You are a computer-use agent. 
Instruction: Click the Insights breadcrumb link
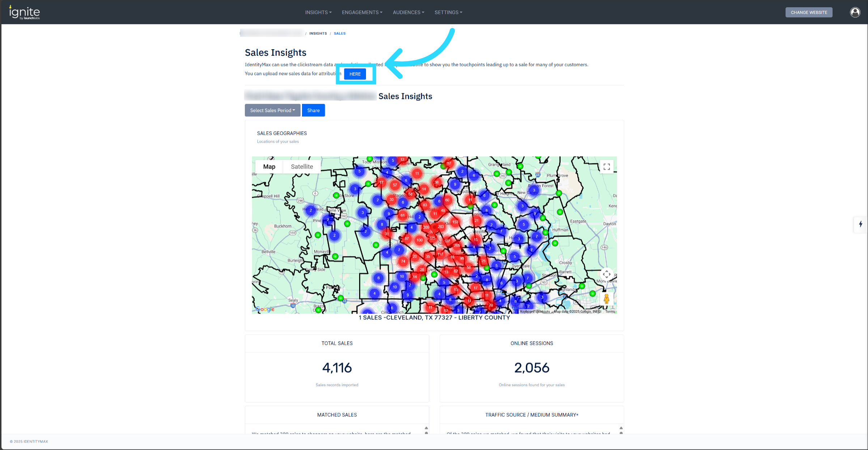click(x=318, y=33)
